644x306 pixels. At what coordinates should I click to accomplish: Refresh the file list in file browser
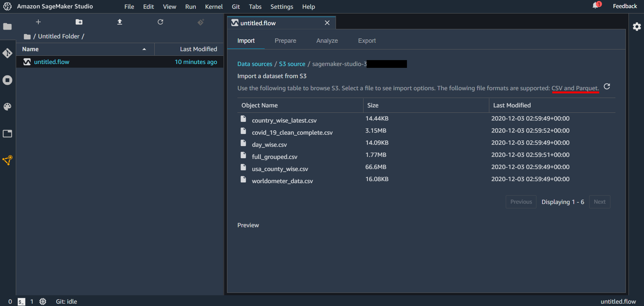point(160,22)
